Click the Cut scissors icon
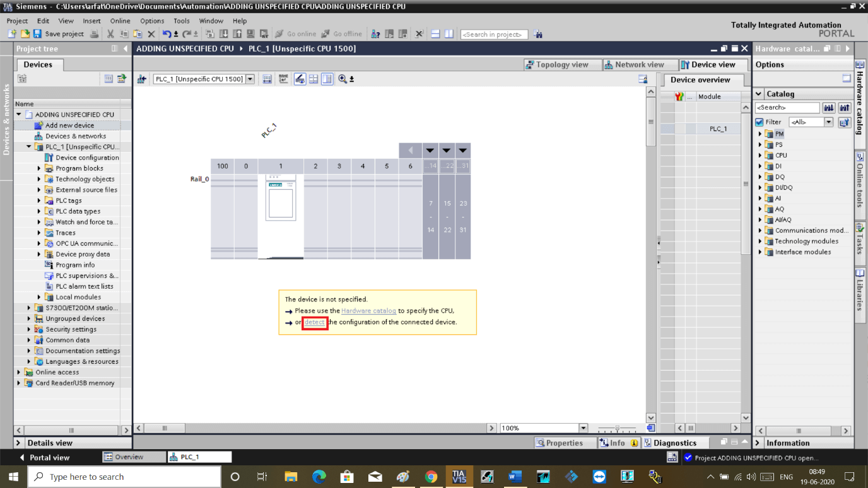 [110, 33]
